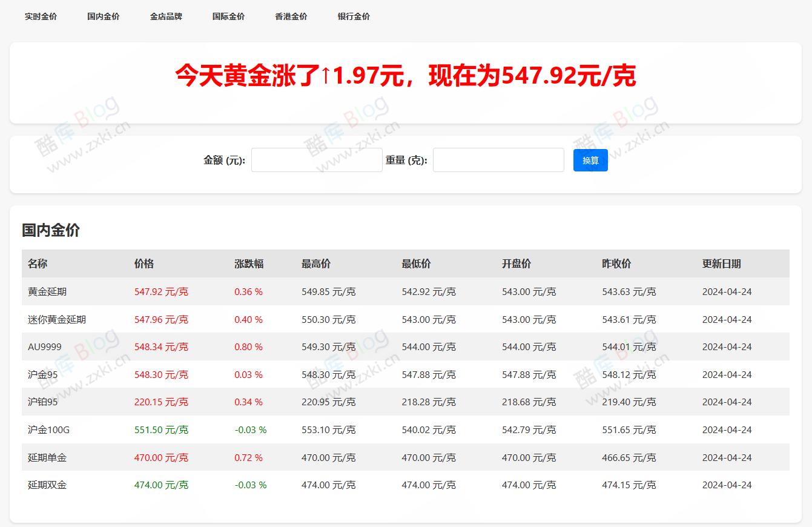Click the AU9999 entry
Screen dimensions: 812x527
(43, 347)
